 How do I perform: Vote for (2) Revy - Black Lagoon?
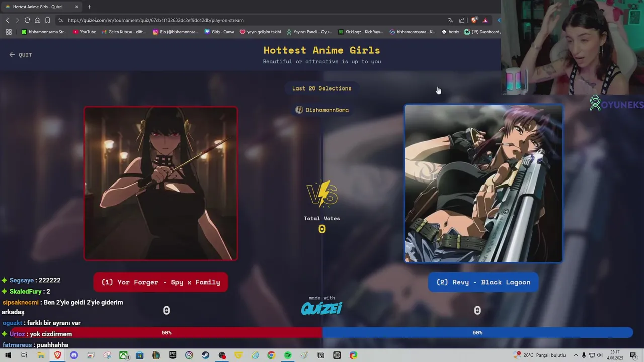click(x=483, y=282)
